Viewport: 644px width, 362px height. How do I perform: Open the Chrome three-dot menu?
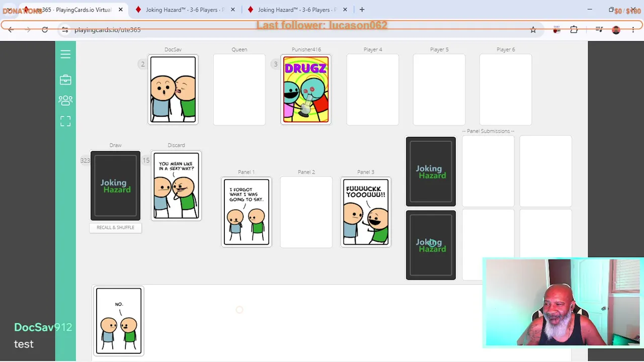pyautogui.click(x=633, y=30)
